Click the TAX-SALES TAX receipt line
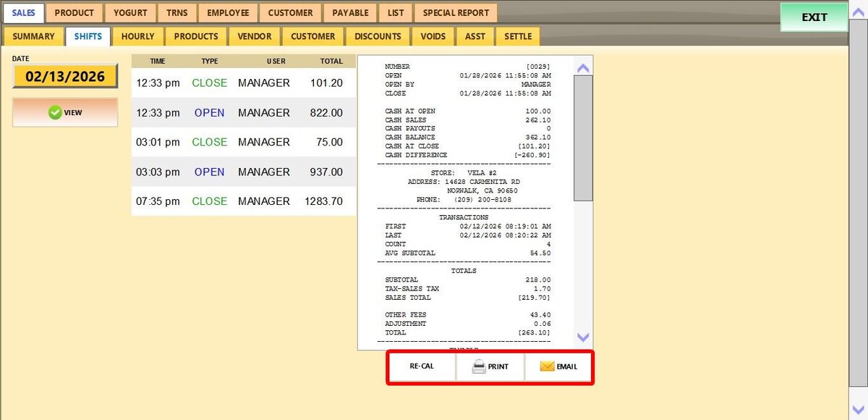 coord(467,289)
